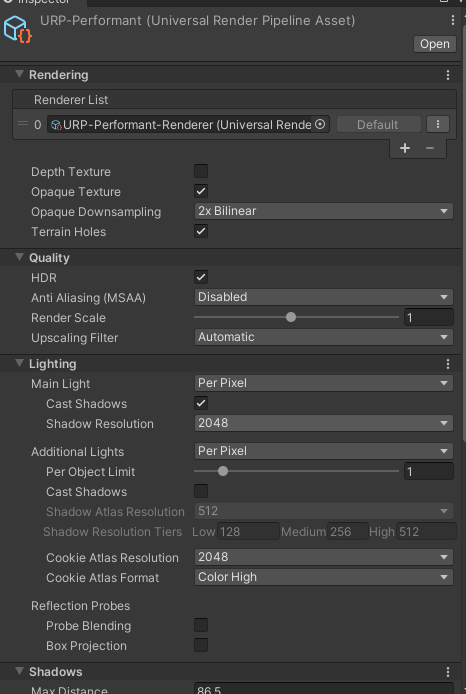Open the asset header kebab menu
Image resolution: width=466 pixels, height=694 pixels.
452,20
